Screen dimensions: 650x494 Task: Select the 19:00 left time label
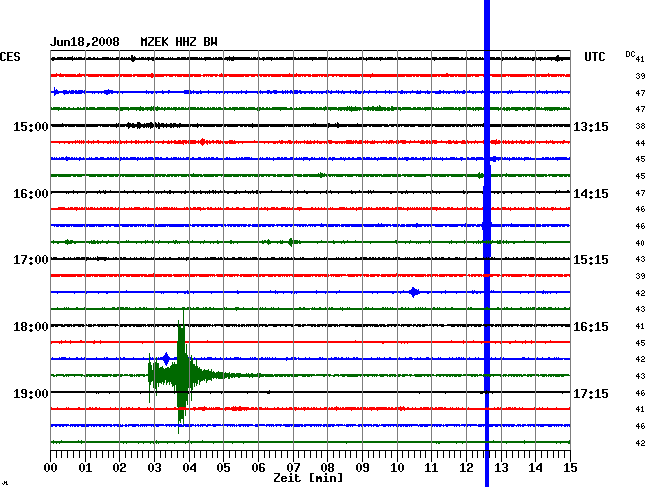point(31,393)
